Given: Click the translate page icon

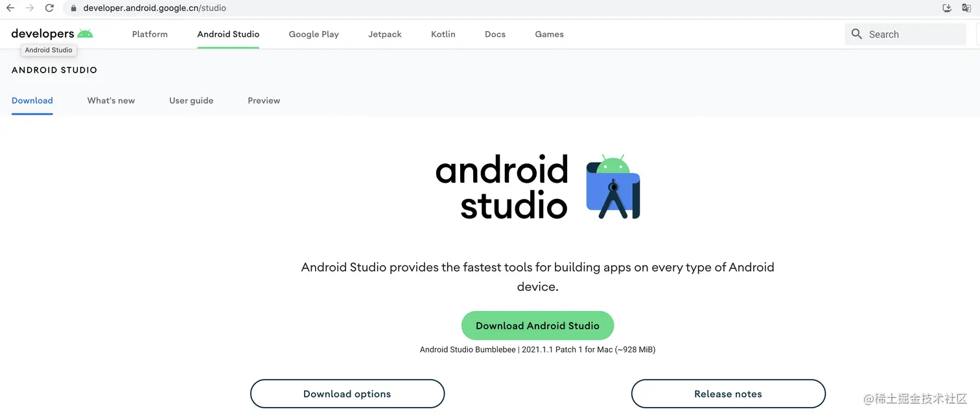Looking at the screenshot, I should click(x=966, y=8).
